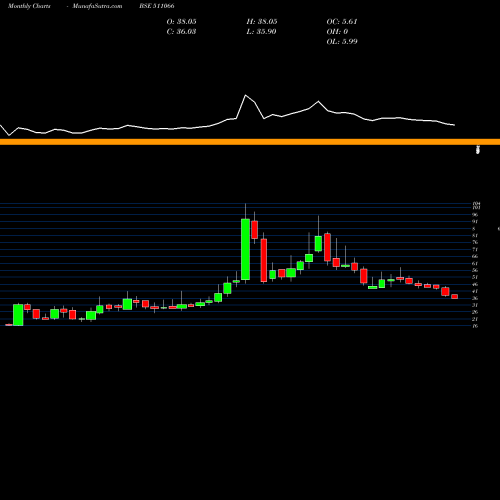Click the last red candlestick at the chart's right end

[x=454, y=296]
